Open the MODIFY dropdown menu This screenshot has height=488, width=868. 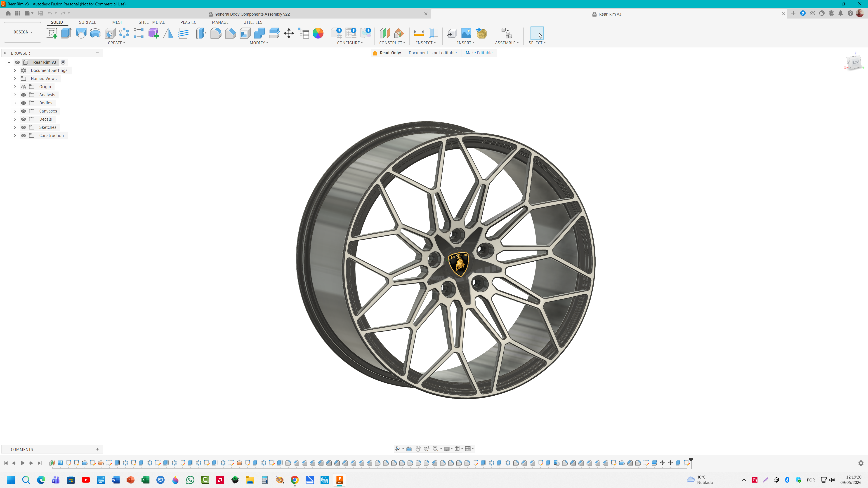(x=259, y=43)
